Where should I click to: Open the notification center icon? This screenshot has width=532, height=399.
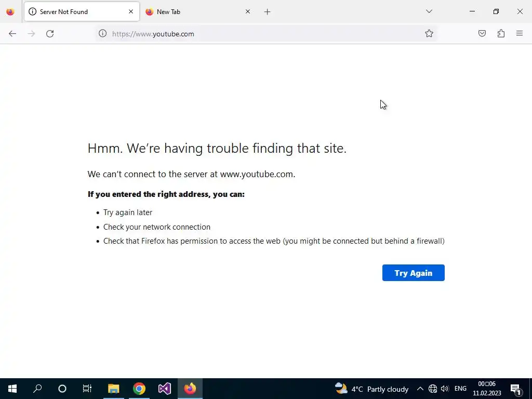[x=516, y=389]
